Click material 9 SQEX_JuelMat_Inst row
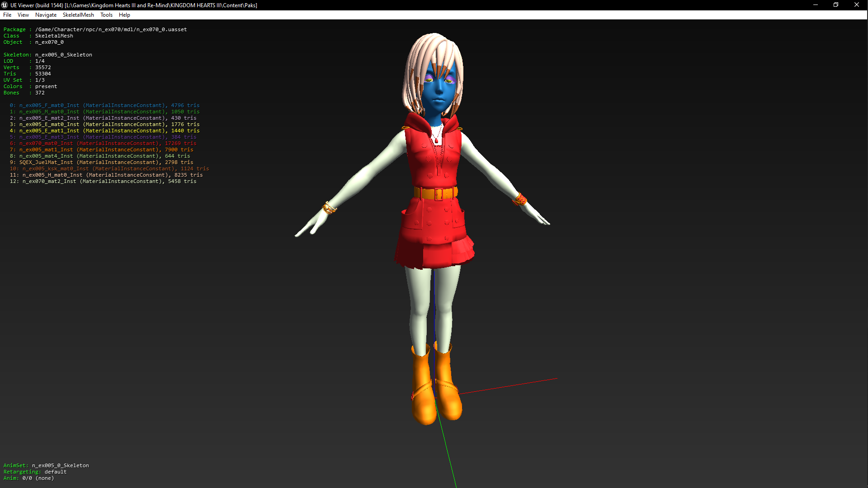 (101, 162)
